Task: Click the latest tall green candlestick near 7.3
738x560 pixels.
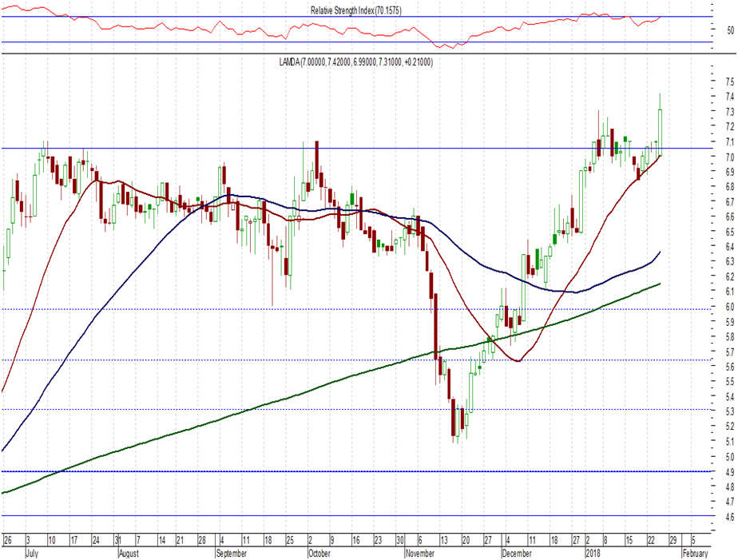Action: coord(661,132)
